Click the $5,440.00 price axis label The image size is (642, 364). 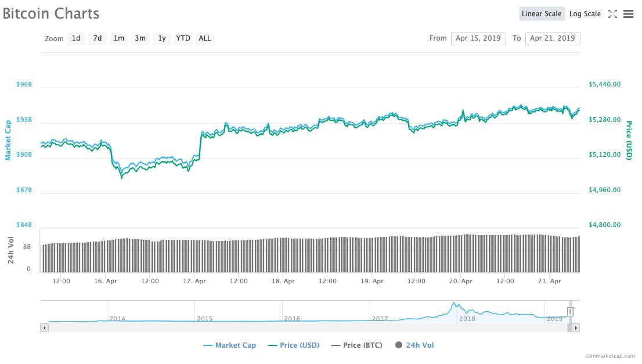point(604,84)
